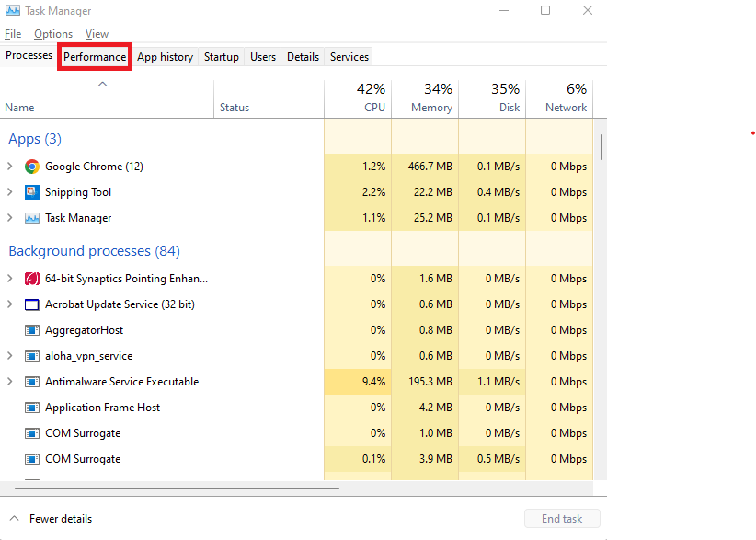Select the Snipping Tool app icon

pos(32,192)
